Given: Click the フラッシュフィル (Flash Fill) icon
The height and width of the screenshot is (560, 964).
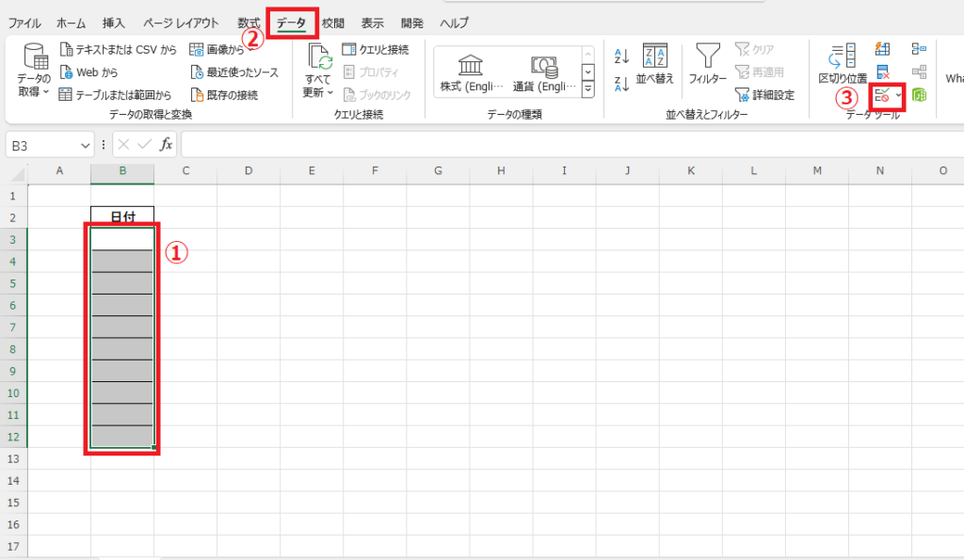Looking at the screenshot, I should (880, 47).
